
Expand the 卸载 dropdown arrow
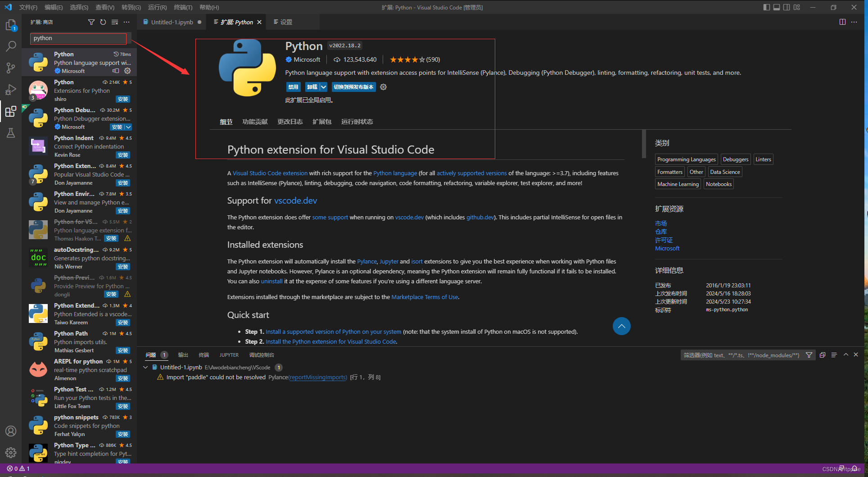click(323, 86)
